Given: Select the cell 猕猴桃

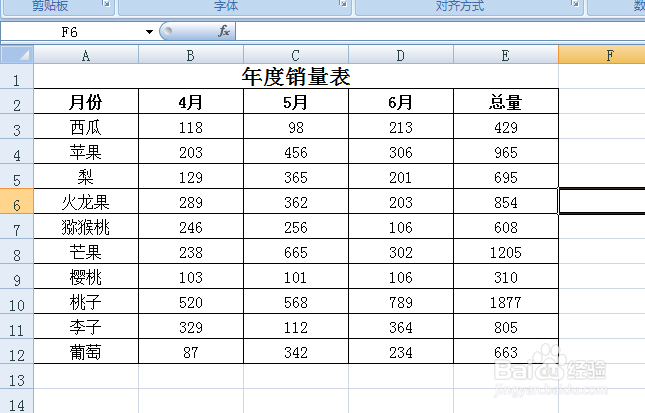Looking at the screenshot, I should coord(86,227).
